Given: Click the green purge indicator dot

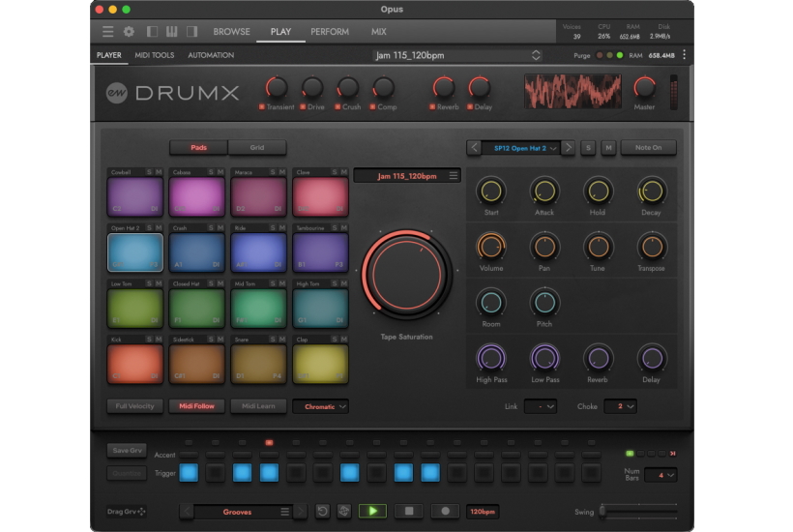Looking at the screenshot, I should click(x=620, y=55).
